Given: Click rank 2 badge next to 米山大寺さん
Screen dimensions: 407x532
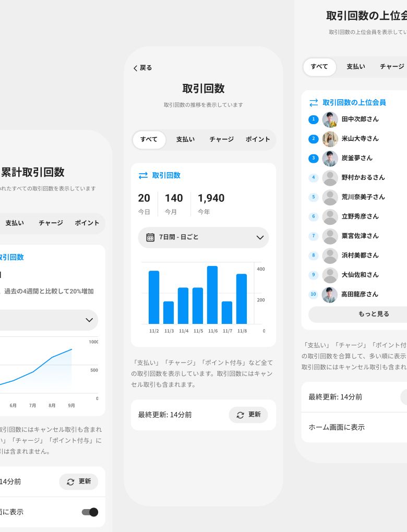Looking at the screenshot, I should point(313,139).
